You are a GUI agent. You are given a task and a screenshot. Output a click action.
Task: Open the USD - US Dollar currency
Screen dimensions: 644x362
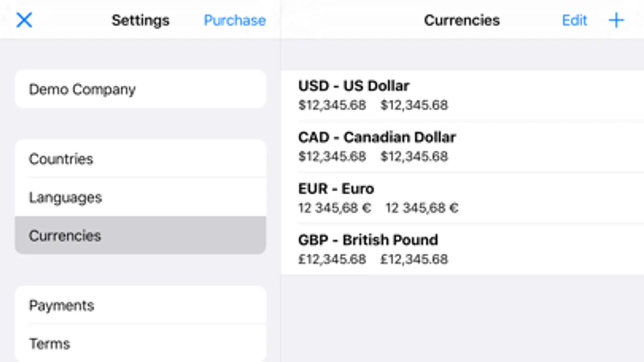(x=462, y=95)
